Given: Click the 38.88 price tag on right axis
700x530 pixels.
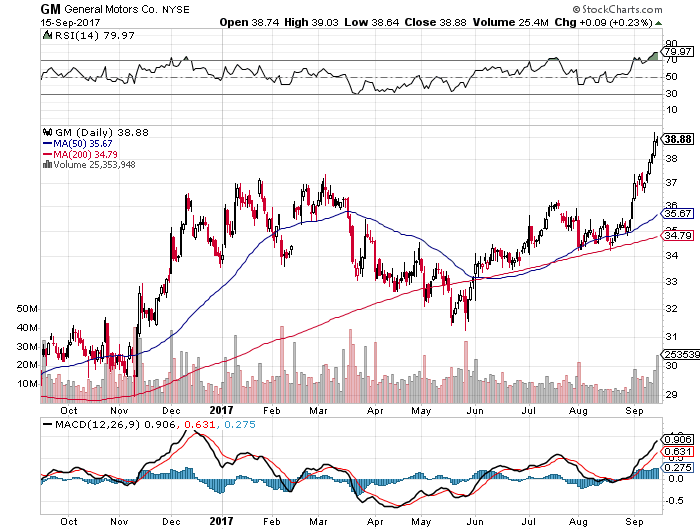Looking at the screenshot, I should coord(678,139).
